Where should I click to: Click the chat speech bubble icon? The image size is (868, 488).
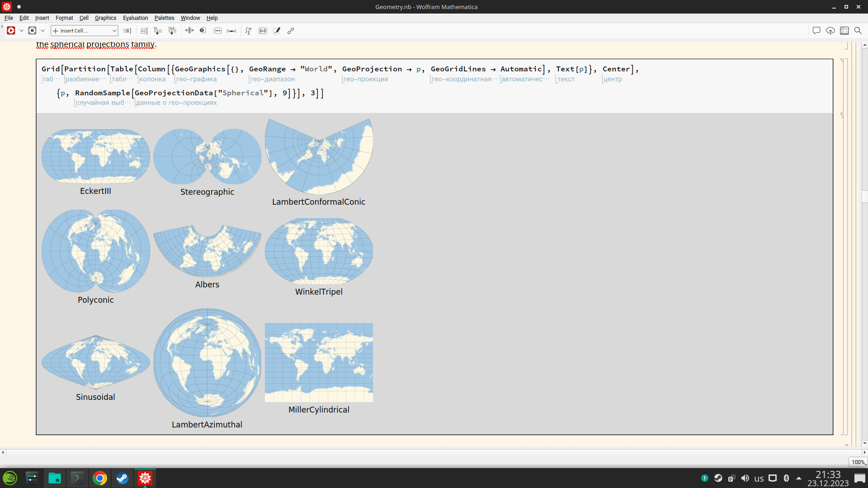click(816, 31)
